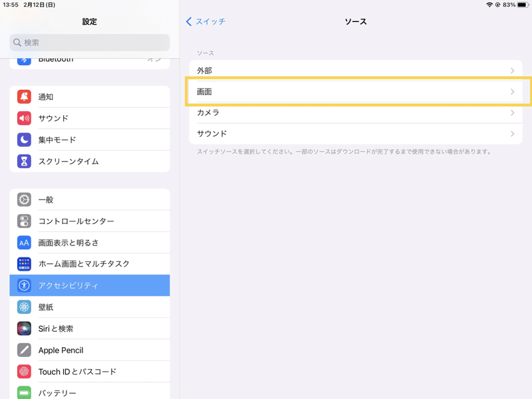532x399 pixels.
Task: Tap the Screen Time hourglass icon
Action: [25, 161]
